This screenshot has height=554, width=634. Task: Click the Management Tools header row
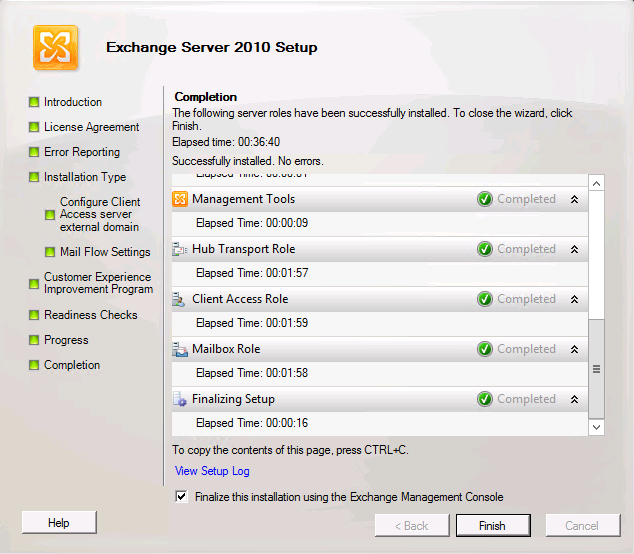[x=380, y=199]
